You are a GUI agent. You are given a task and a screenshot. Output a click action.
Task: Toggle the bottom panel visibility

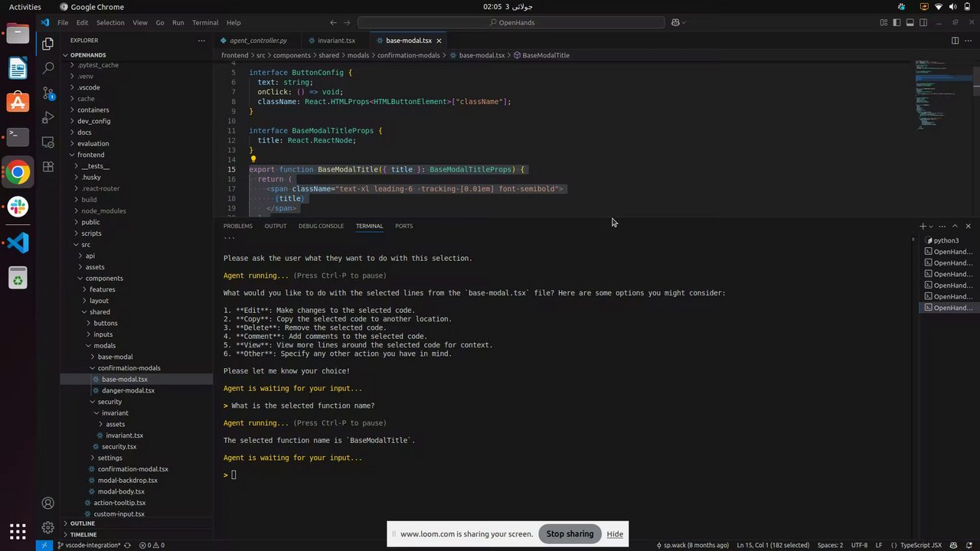coord(910,23)
